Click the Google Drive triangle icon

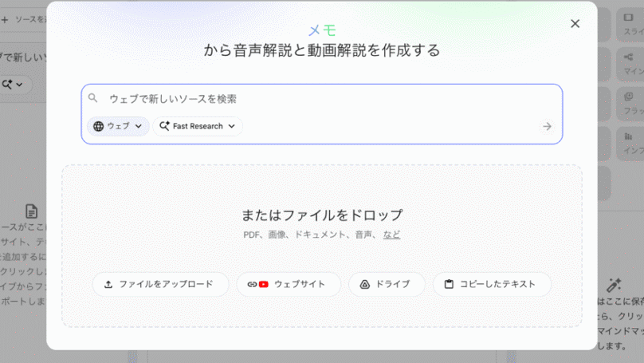click(365, 284)
